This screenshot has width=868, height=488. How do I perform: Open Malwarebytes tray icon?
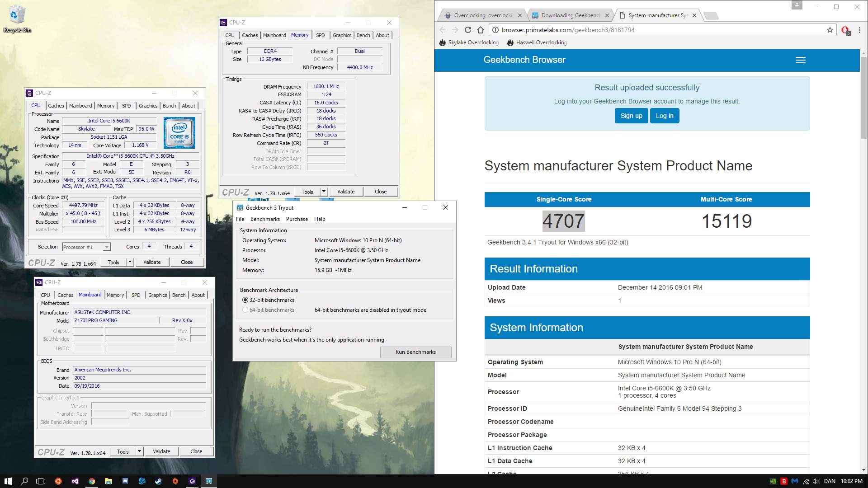click(x=795, y=481)
